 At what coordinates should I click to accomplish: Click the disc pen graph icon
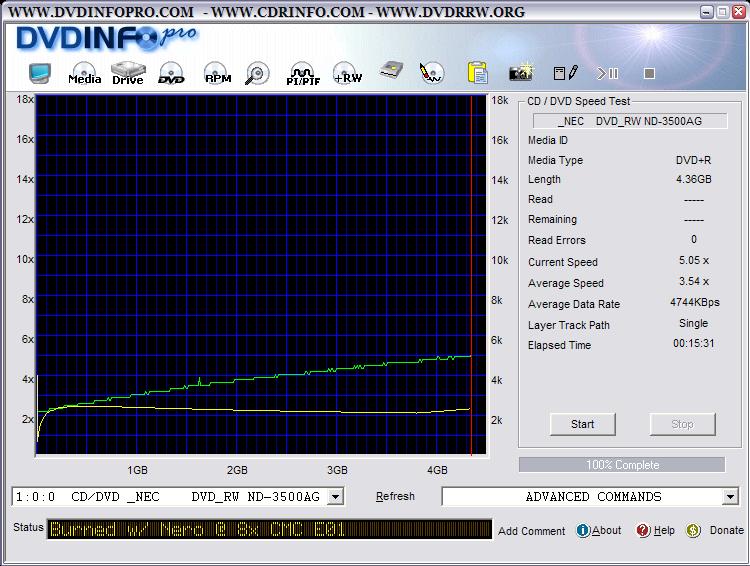431,73
